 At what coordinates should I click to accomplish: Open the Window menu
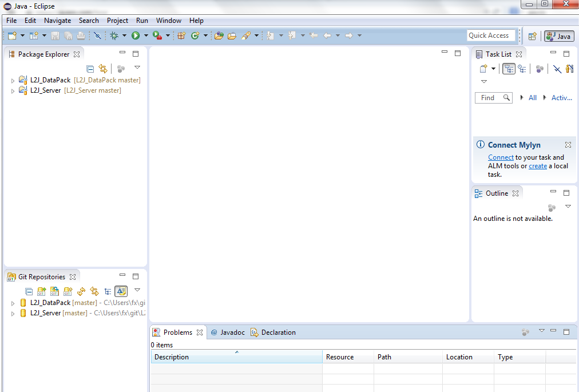168,21
